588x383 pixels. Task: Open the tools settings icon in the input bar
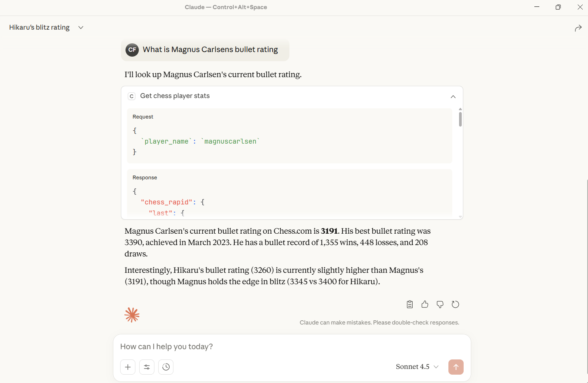click(147, 367)
